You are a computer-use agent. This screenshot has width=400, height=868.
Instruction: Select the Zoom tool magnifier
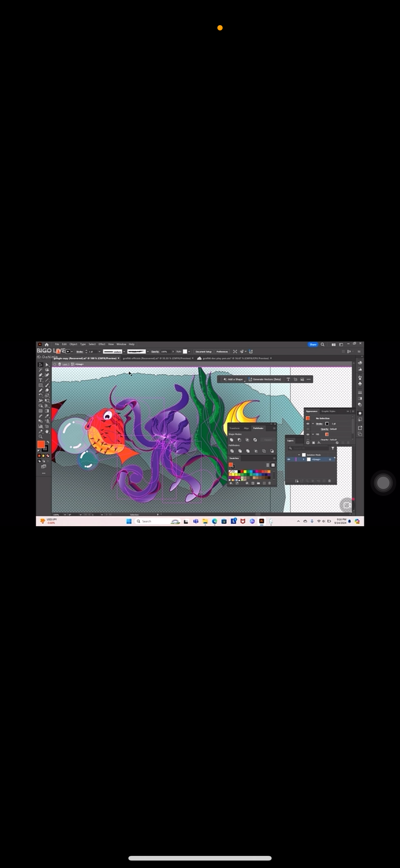click(x=40, y=437)
